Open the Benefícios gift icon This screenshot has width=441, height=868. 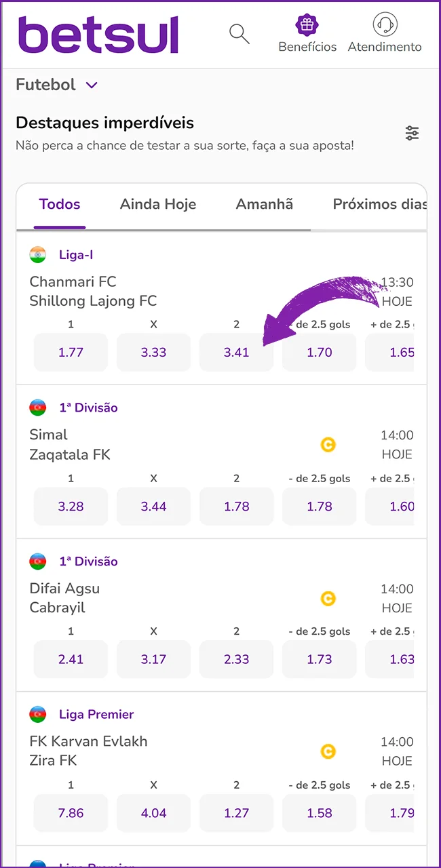pos(307,25)
